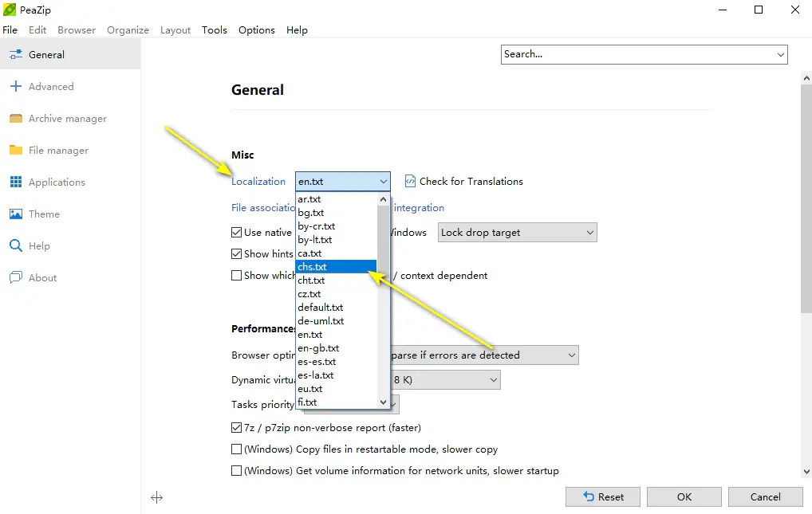Image resolution: width=812 pixels, height=514 pixels.
Task: Open the Search combo box arrow
Action: click(x=779, y=54)
